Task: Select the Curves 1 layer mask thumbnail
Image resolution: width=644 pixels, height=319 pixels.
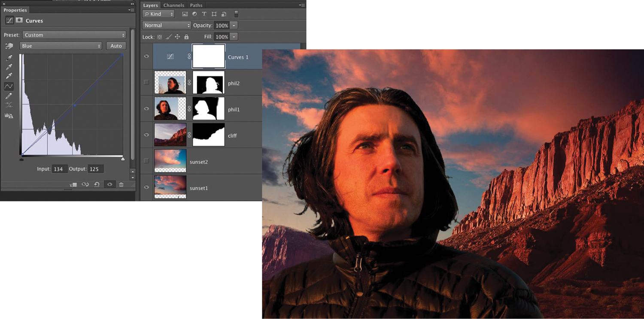Action: pos(209,56)
